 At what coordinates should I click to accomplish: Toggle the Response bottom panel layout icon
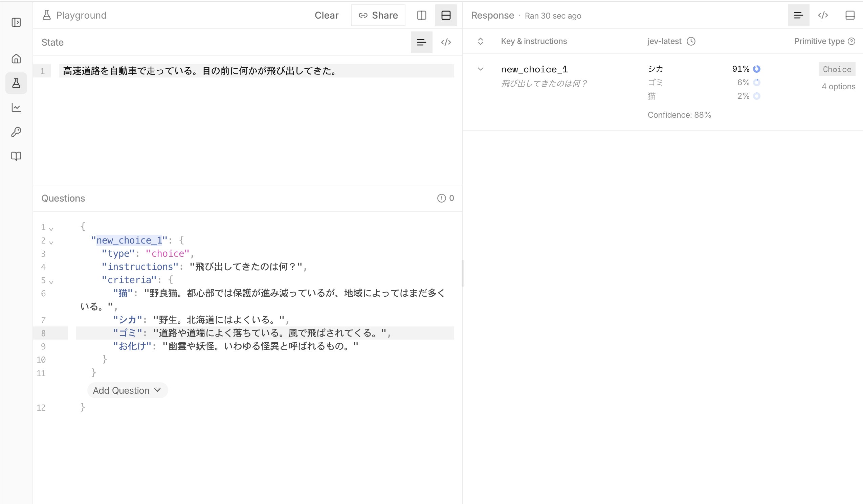(850, 16)
